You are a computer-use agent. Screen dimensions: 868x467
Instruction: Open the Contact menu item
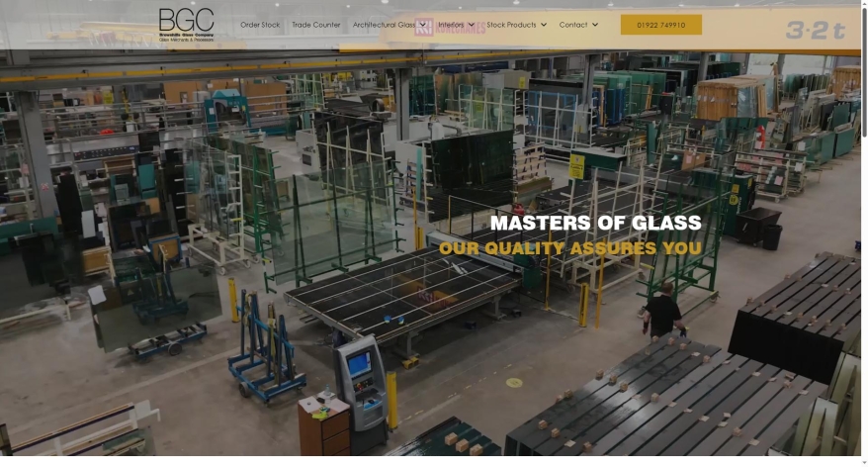[x=573, y=25]
